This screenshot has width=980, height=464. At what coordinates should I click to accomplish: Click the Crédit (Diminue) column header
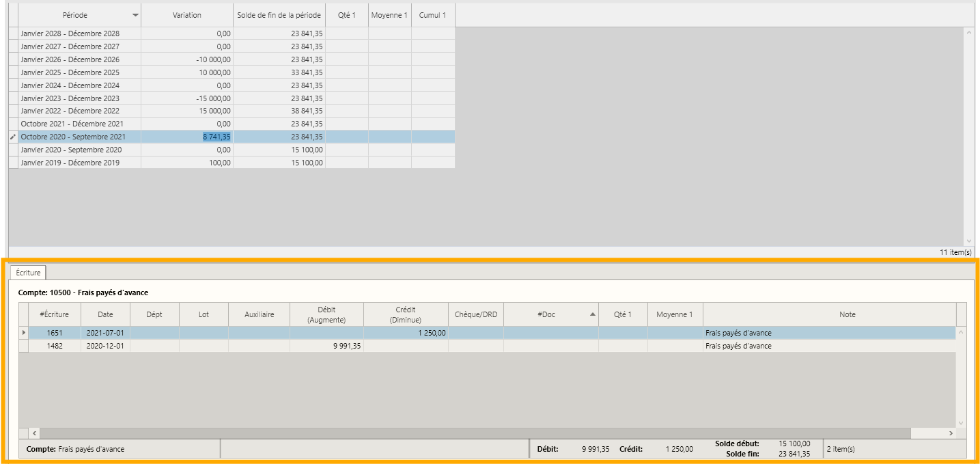(406, 314)
